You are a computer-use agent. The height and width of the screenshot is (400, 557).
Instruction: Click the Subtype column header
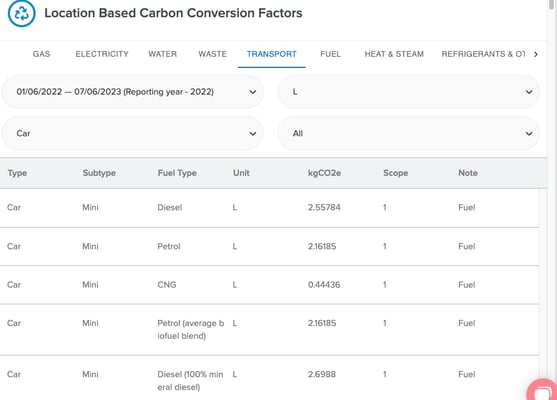[99, 173]
